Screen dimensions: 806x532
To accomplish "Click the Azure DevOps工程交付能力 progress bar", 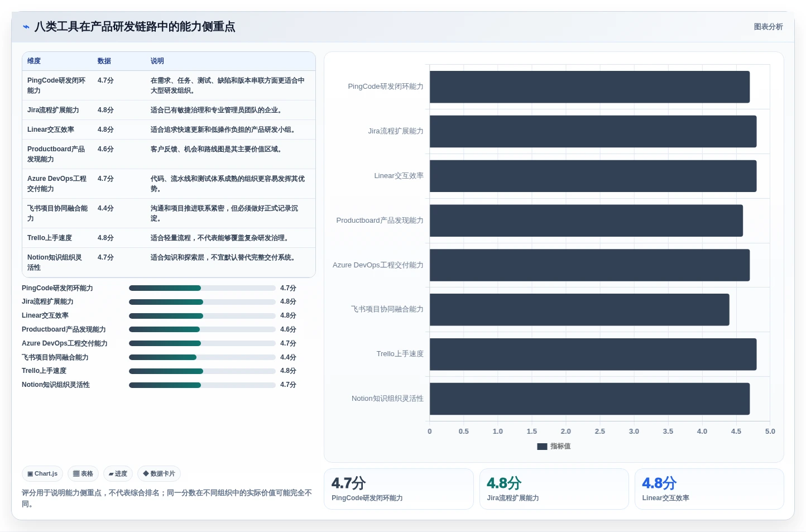I will pyautogui.click(x=202, y=343).
